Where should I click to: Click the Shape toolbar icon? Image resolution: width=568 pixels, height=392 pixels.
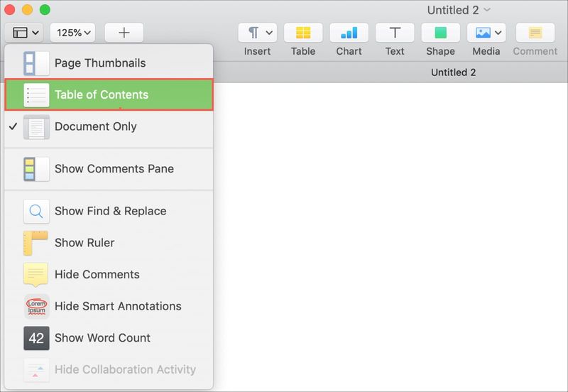pos(440,33)
